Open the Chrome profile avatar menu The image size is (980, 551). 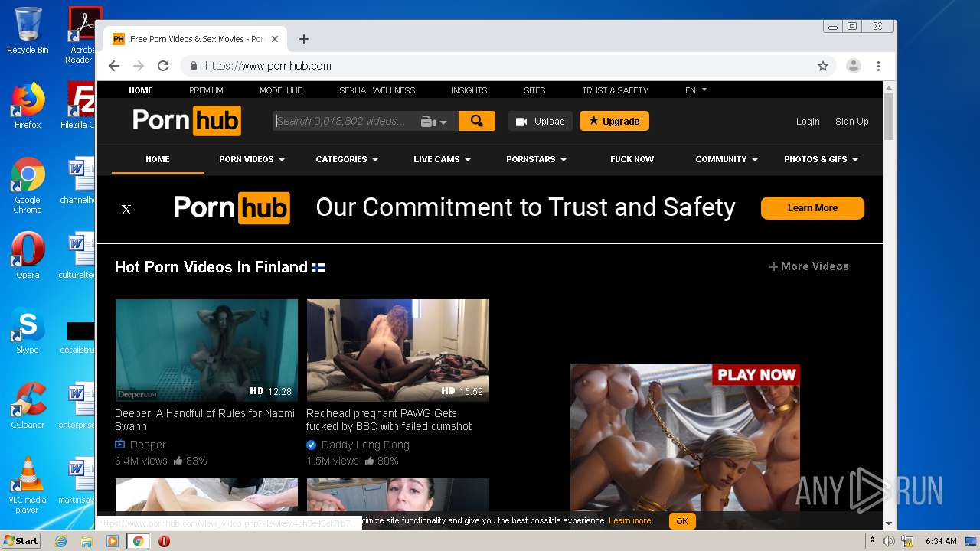[x=854, y=66]
